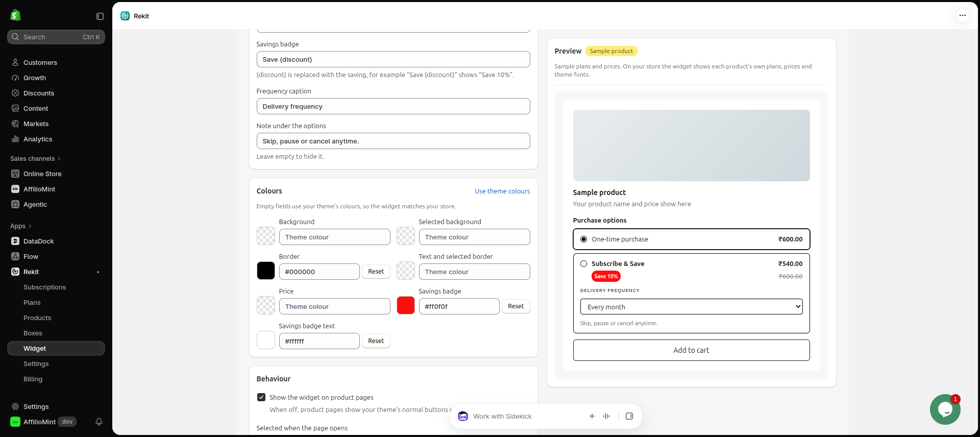Reset the Savings badge text colour

376,341
